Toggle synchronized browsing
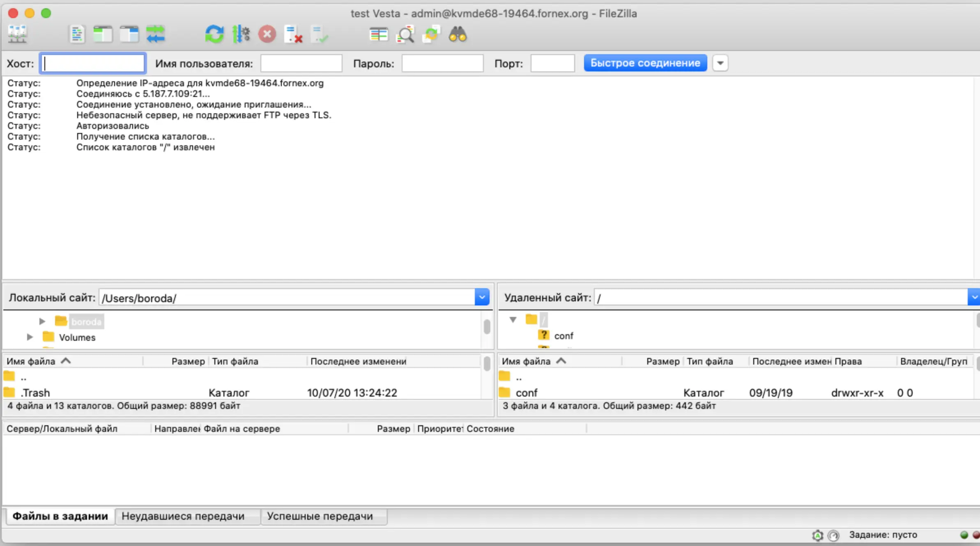The width and height of the screenshot is (980, 546). coord(431,34)
